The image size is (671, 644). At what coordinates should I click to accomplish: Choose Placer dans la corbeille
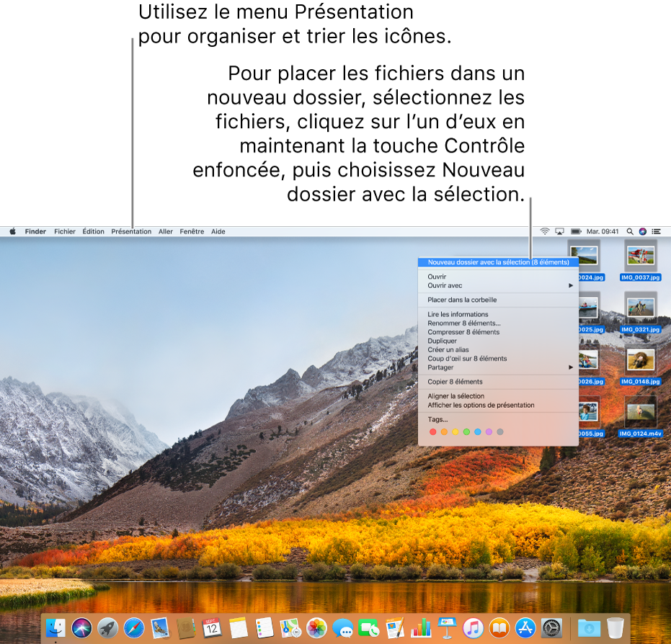pyautogui.click(x=498, y=300)
